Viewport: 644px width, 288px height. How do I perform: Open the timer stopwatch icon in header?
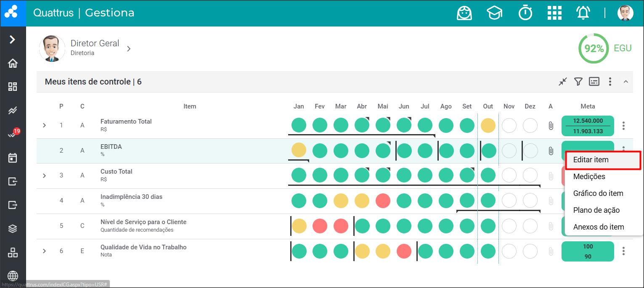(x=525, y=13)
